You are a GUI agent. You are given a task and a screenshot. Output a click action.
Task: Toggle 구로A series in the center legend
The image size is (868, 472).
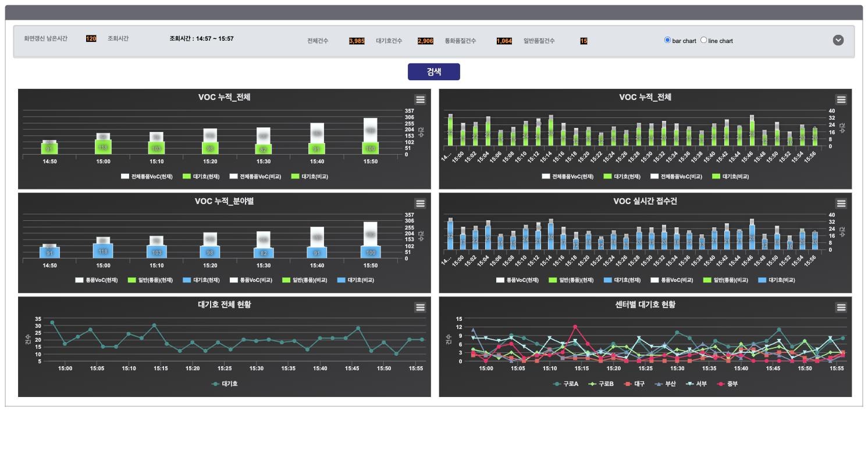coord(565,384)
